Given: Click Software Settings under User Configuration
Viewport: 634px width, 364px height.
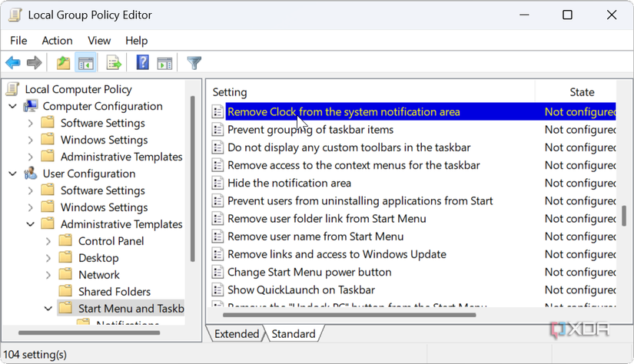Looking at the screenshot, I should click(103, 190).
